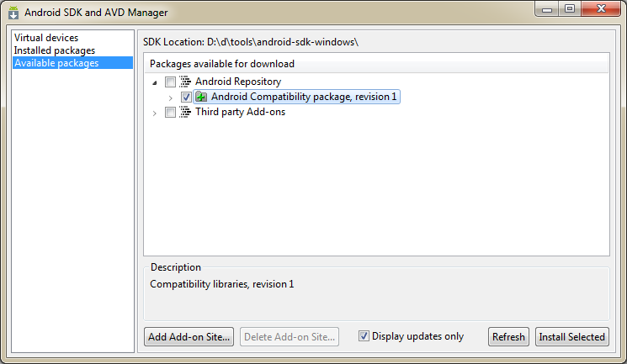Click the Android Repository source icon
The image size is (627, 364).
185,82
